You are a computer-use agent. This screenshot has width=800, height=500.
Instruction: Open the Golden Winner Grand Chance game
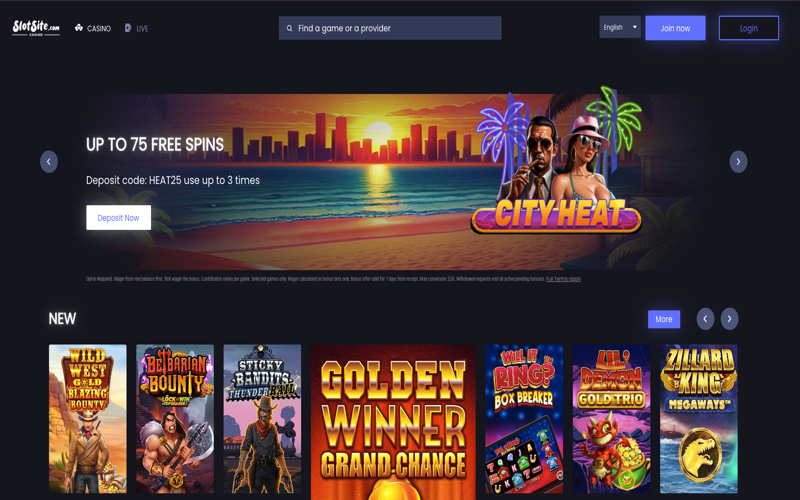pos(393,422)
